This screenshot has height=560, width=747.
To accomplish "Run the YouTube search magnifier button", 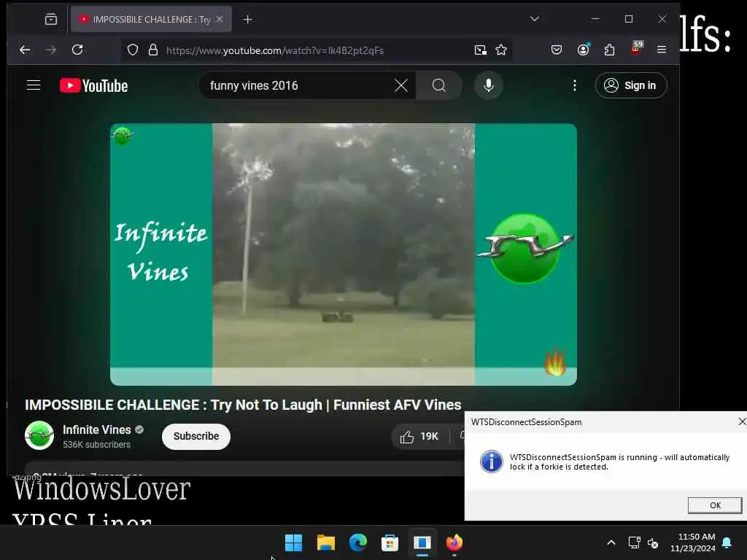I will pos(438,86).
